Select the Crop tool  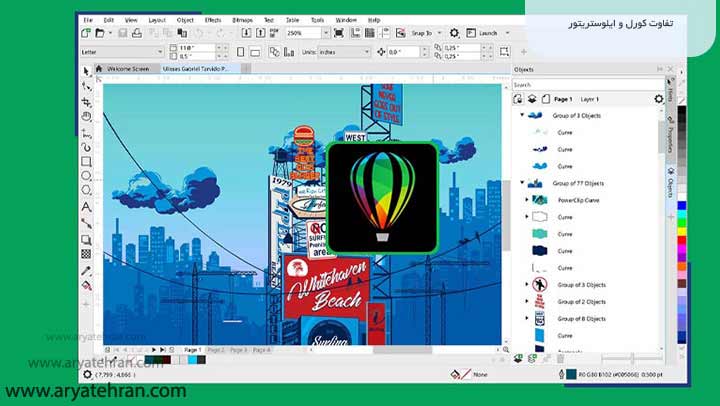click(87, 101)
